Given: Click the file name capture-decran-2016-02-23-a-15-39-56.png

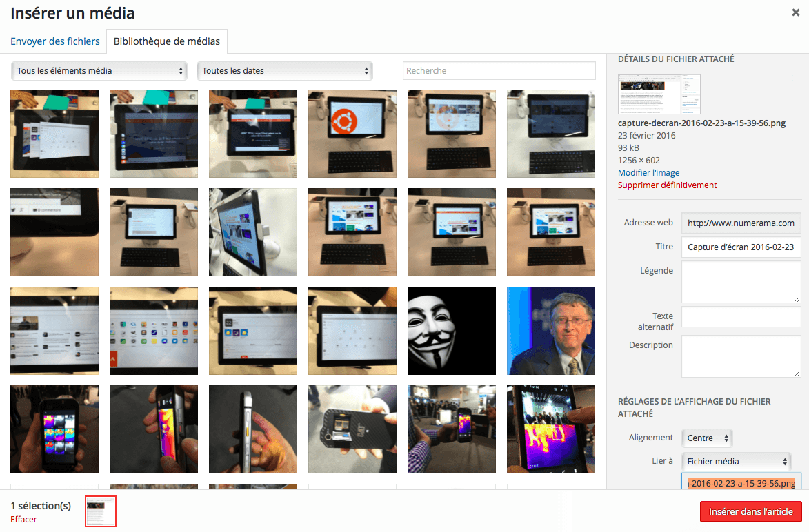Looking at the screenshot, I should (701, 123).
